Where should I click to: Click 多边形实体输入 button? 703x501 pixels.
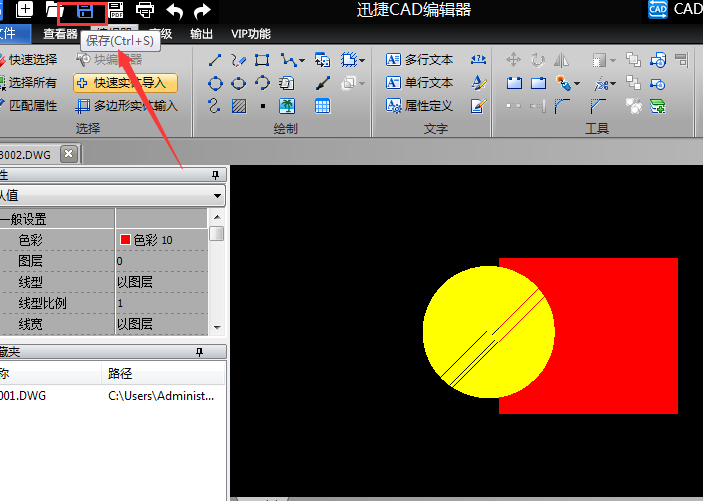pyautogui.click(x=126, y=106)
